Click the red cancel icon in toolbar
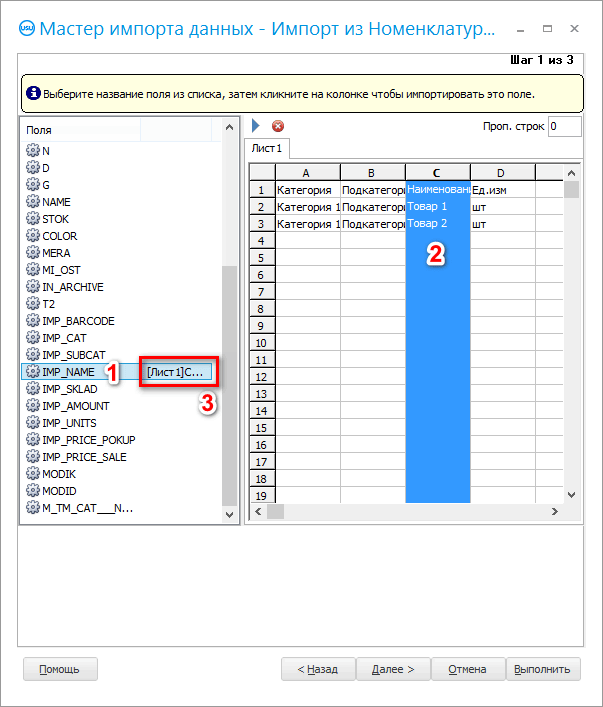The width and height of the screenshot is (603, 707). click(278, 126)
